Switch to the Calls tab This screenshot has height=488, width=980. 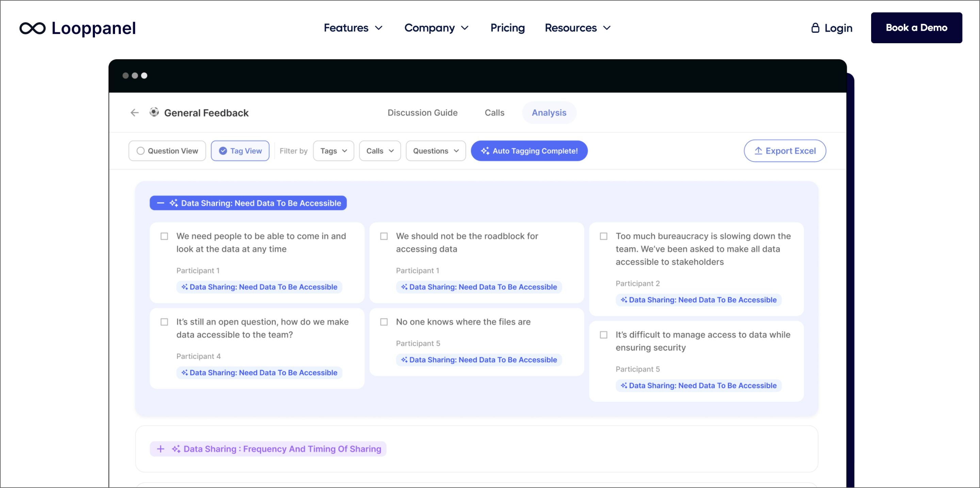pos(494,113)
